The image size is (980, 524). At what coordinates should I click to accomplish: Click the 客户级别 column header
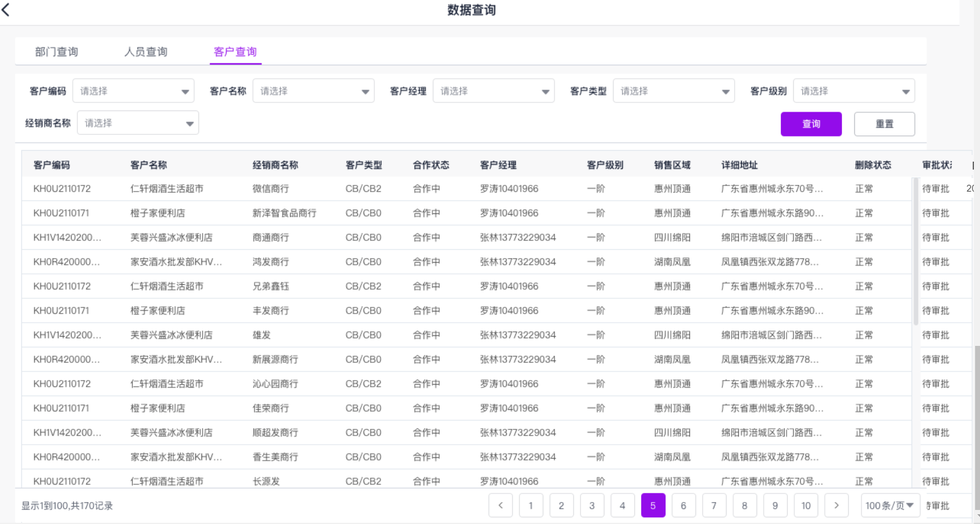pos(605,165)
